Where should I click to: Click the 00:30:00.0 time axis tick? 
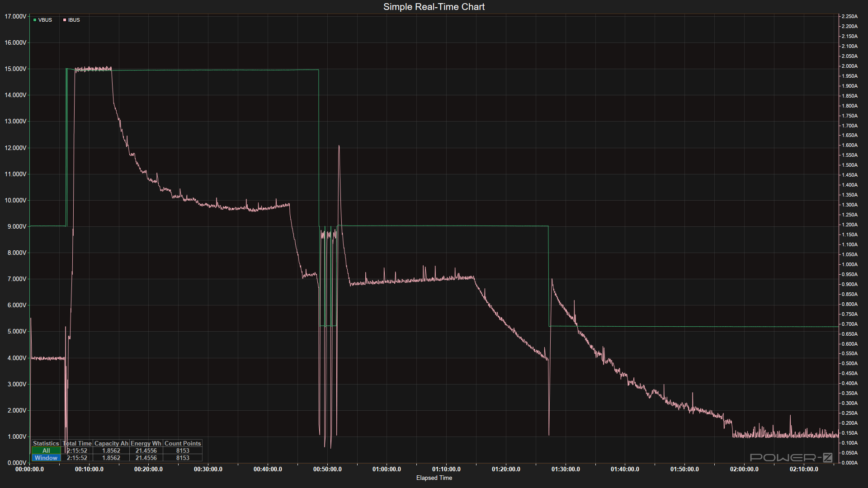[x=208, y=469]
